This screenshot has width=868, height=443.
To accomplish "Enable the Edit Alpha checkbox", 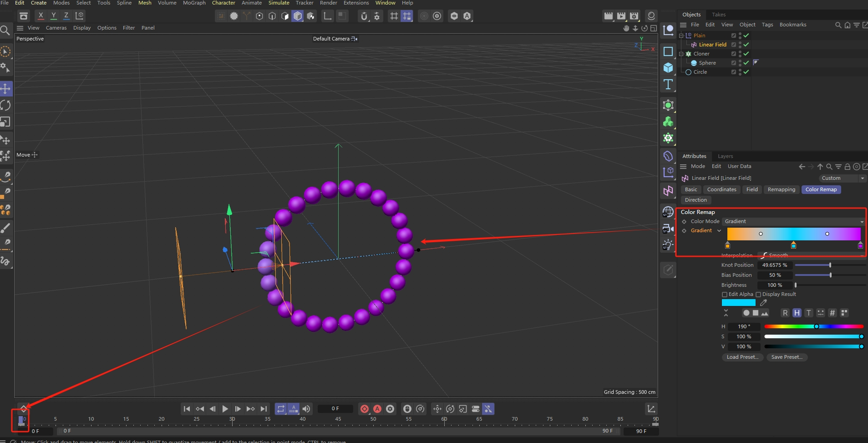I will coord(725,295).
